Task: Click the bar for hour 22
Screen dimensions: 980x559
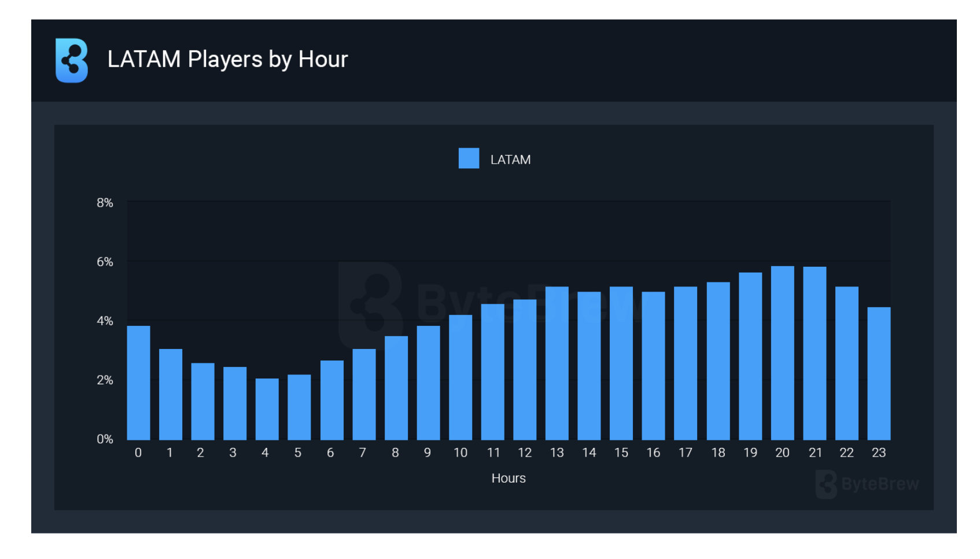Action: (847, 363)
